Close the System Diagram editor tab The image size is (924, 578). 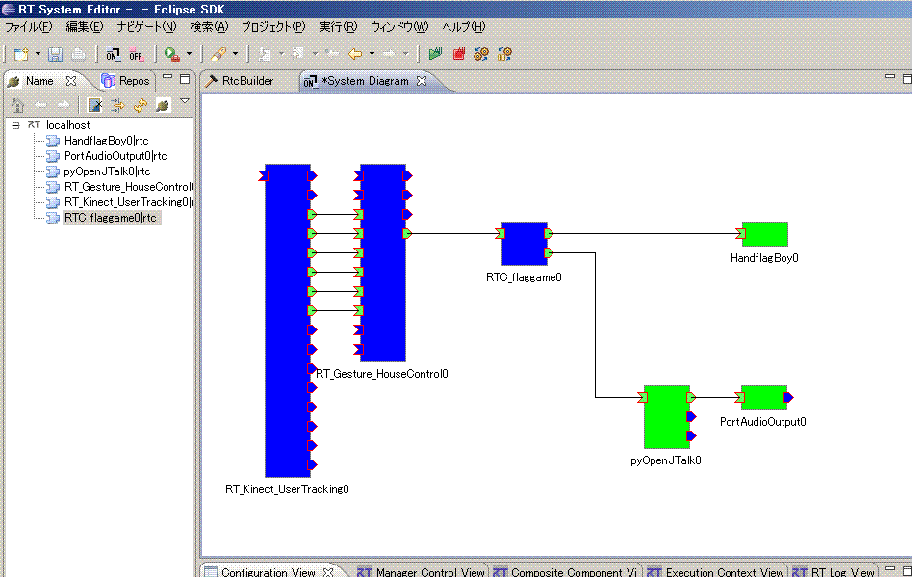[421, 81]
